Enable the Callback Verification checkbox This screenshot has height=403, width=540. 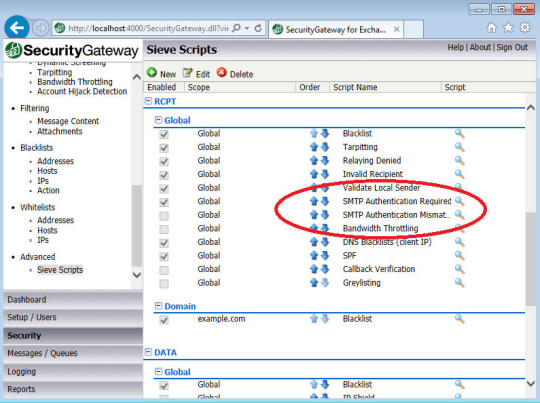[x=164, y=270]
